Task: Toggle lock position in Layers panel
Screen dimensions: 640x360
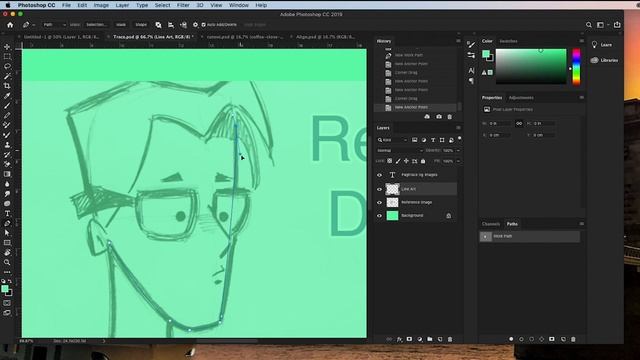Action: 406,161
